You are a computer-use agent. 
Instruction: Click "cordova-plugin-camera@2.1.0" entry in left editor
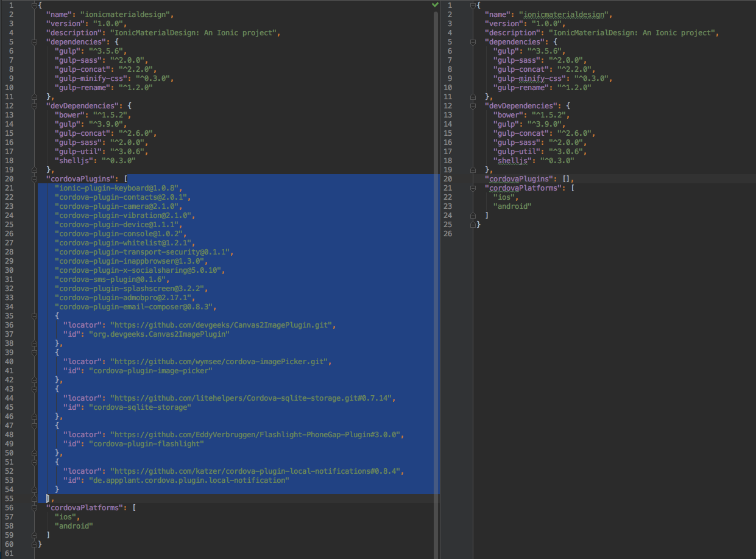coord(116,206)
